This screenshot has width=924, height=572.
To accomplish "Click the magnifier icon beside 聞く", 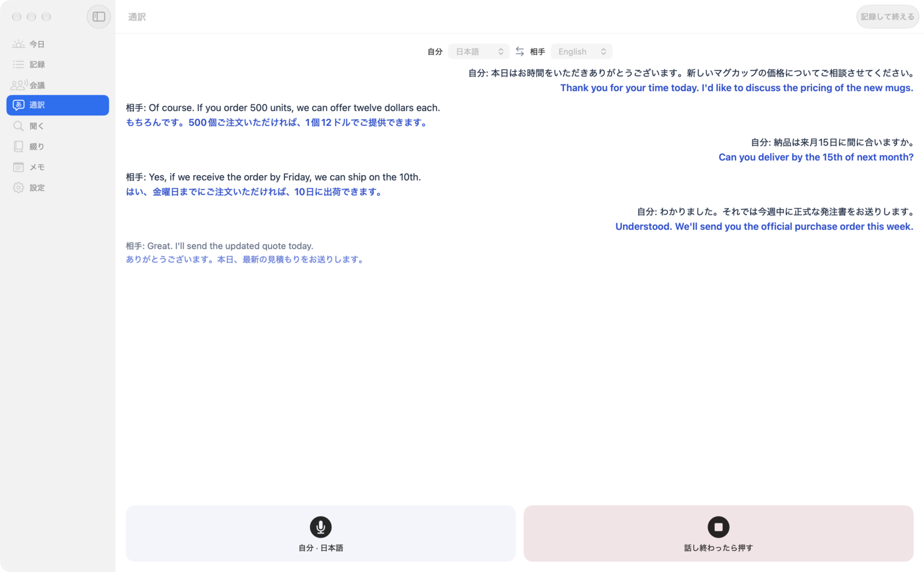I will click(18, 126).
